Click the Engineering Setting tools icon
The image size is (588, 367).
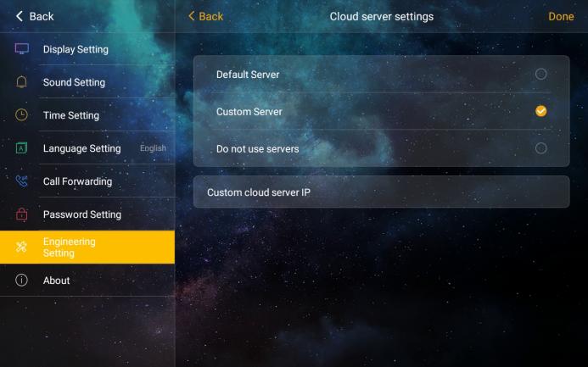[x=21, y=247]
